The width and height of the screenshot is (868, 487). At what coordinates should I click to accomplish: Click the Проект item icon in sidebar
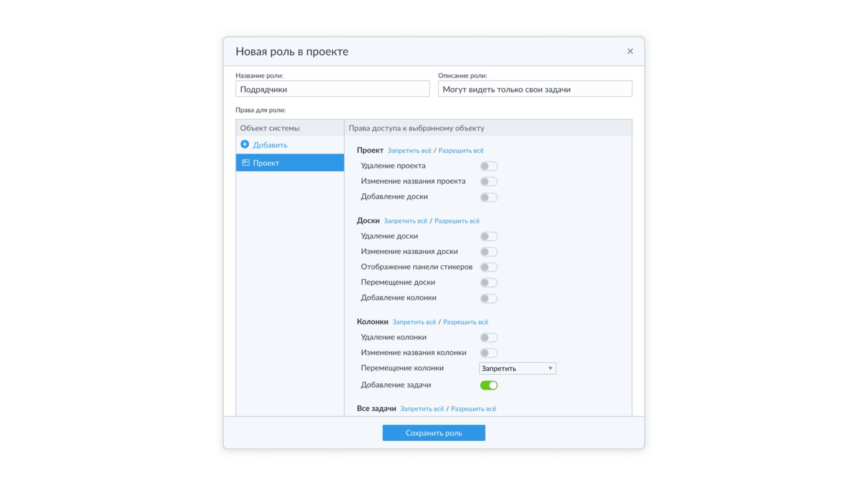pos(245,163)
